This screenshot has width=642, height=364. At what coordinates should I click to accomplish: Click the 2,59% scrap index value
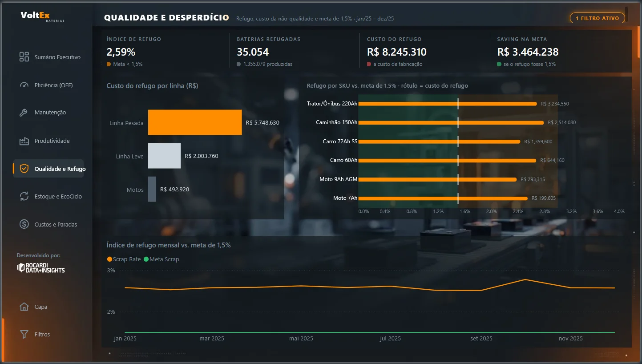[121, 52]
